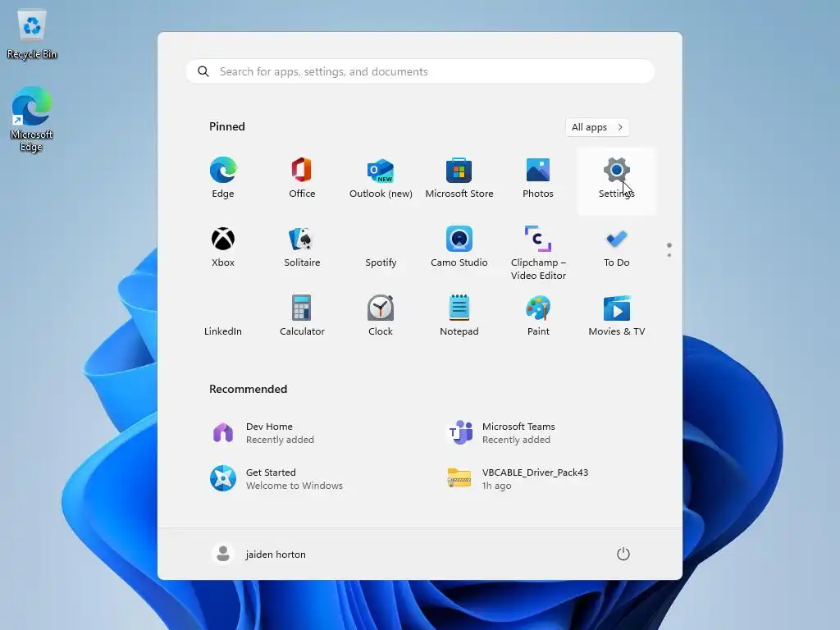Open the Edge pinned app

223,179
